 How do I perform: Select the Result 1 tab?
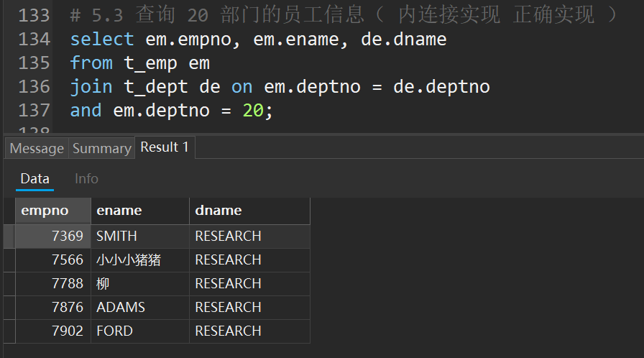click(x=165, y=147)
